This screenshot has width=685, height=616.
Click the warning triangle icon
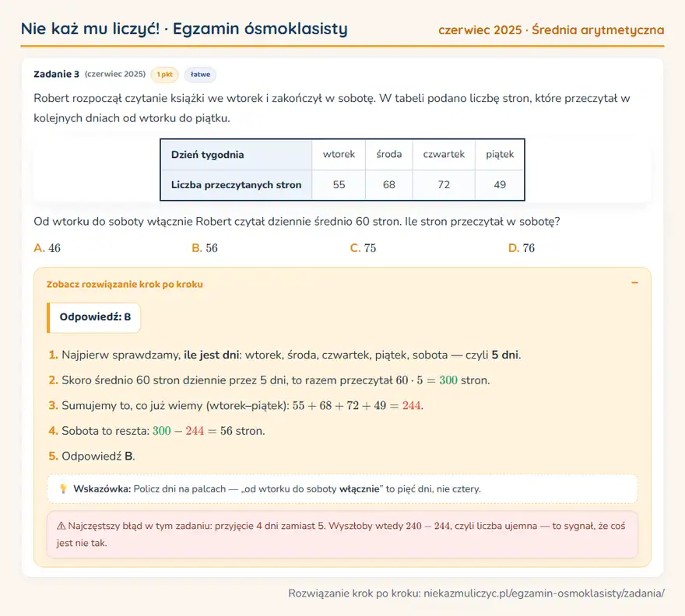pos(61,526)
